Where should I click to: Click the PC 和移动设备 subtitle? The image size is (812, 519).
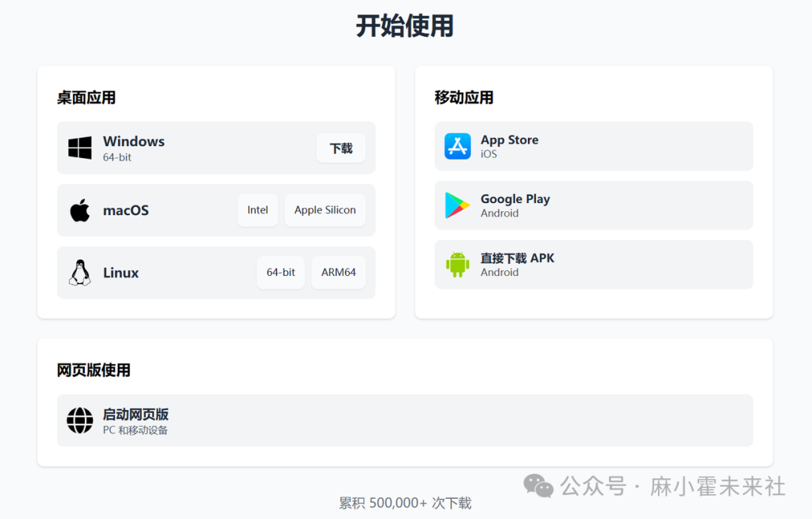(135, 430)
